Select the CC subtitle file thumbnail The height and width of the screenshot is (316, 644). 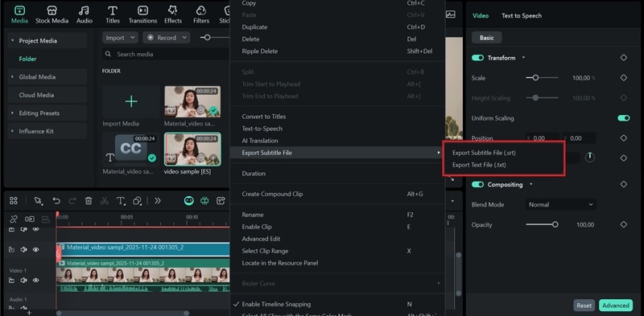(131, 149)
